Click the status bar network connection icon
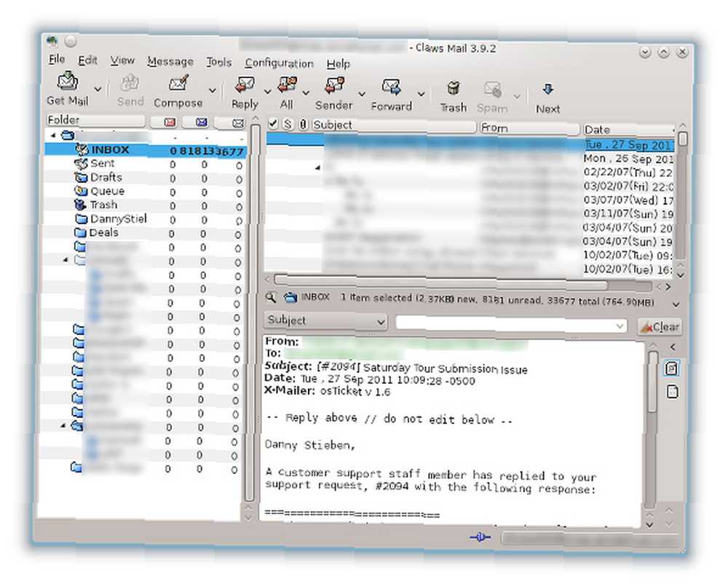This screenshot has width=728, height=587. pos(480,537)
